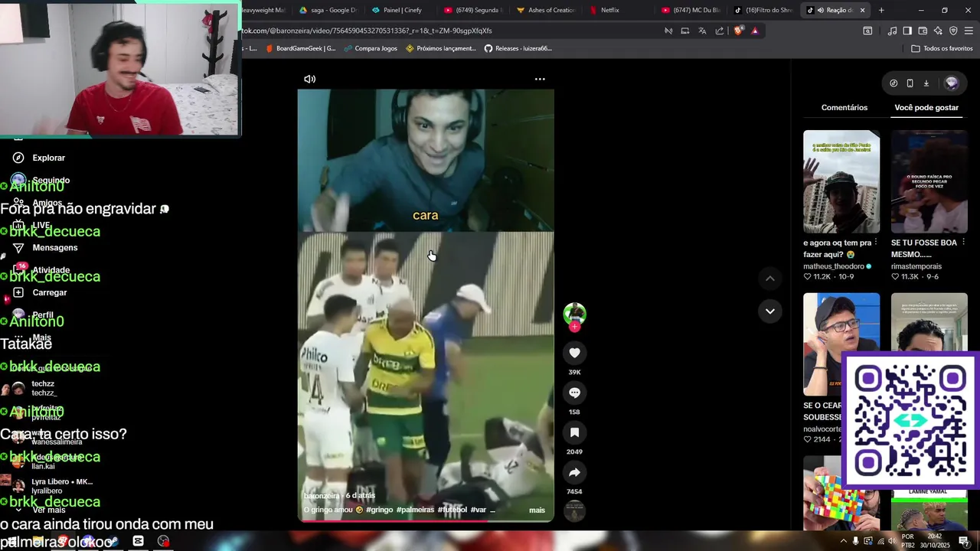The image size is (980, 551).
Task: Open the TikTok coins icon in top pill
Action: coord(893,83)
